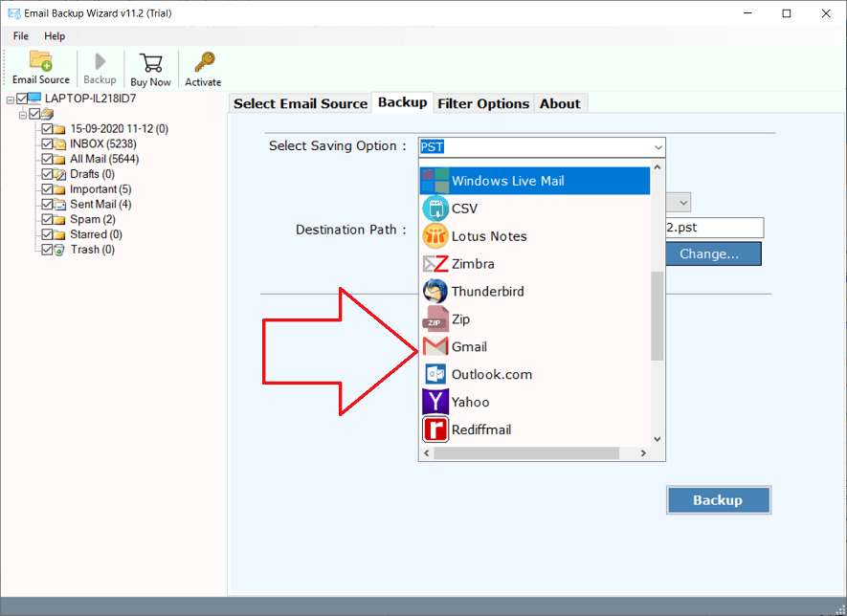Click the horizontal scrollbar thumb of saving list
Viewport: 847px width, 616px height.
pos(526,453)
